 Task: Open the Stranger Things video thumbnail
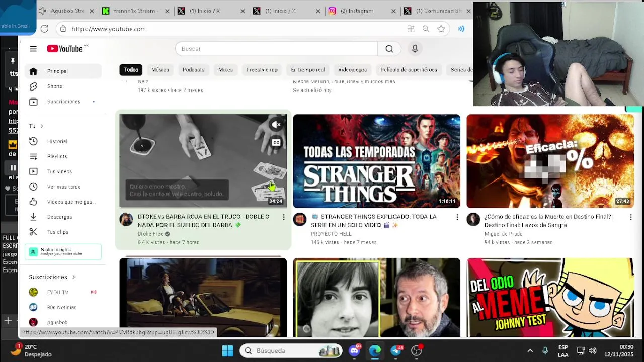point(376,161)
